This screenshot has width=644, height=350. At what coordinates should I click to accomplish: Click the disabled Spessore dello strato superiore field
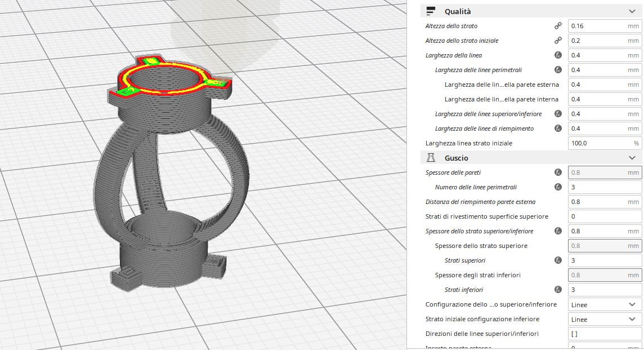click(605, 246)
